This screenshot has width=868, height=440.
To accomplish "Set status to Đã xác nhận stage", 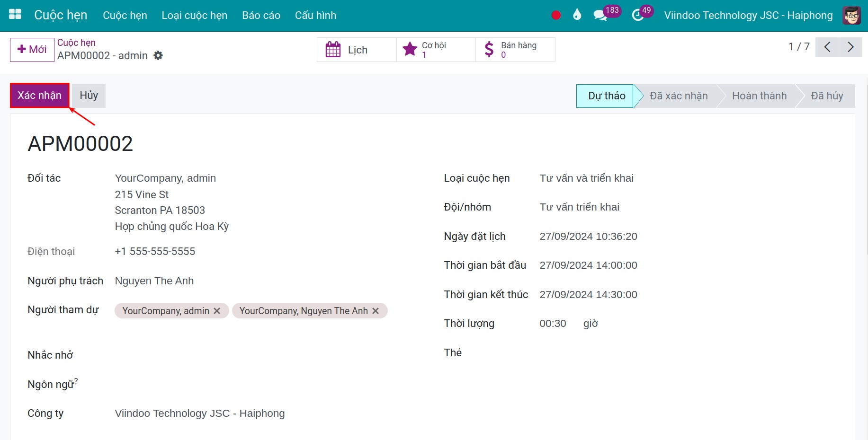I will tap(679, 96).
